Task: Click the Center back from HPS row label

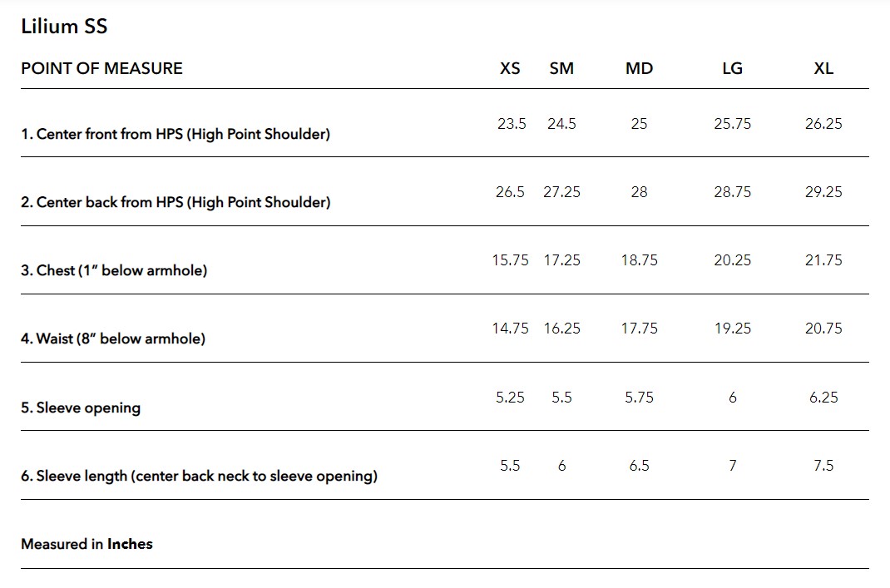Action: pos(176,202)
